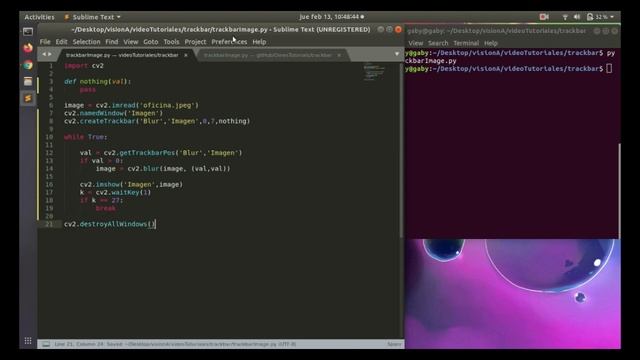Open the Show Applications grid
Image resolution: width=640 pixels, height=360 pixels.
pyautogui.click(x=28, y=341)
